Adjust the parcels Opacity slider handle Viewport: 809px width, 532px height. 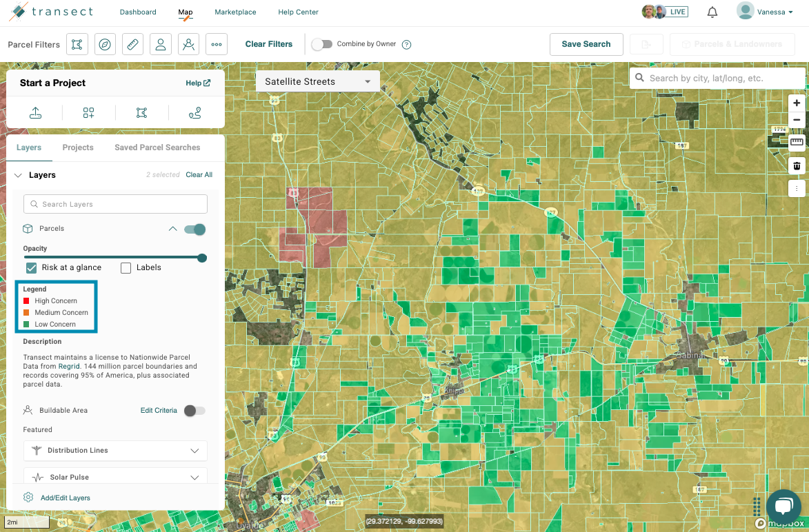[202, 258]
